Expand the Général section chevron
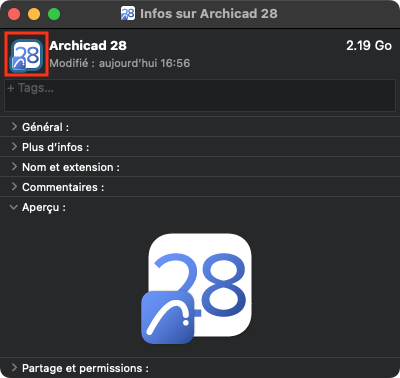The height and width of the screenshot is (378, 400). 14,127
